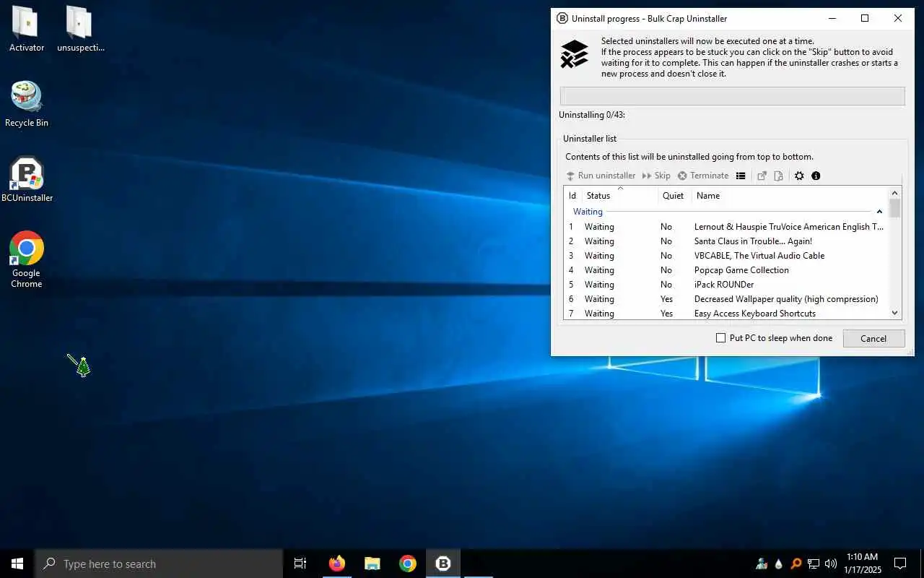924x578 pixels.
Task: Open Chrome from the taskbar
Action: pyautogui.click(x=408, y=564)
